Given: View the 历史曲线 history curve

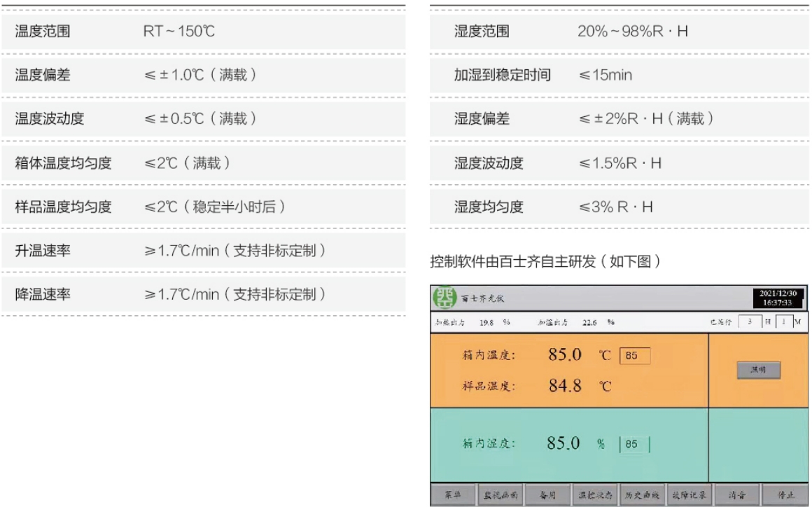Looking at the screenshot, I should tap(642, 494).
